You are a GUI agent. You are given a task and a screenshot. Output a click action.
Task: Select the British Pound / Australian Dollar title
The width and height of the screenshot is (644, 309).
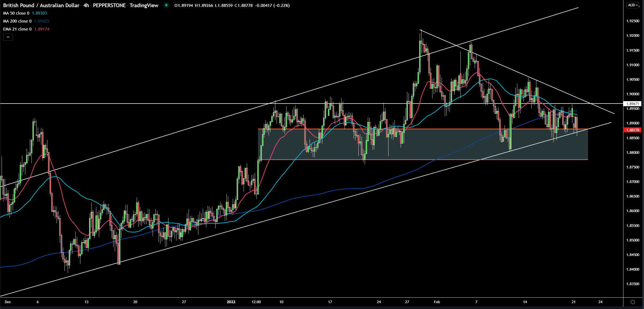coord(41,5)
